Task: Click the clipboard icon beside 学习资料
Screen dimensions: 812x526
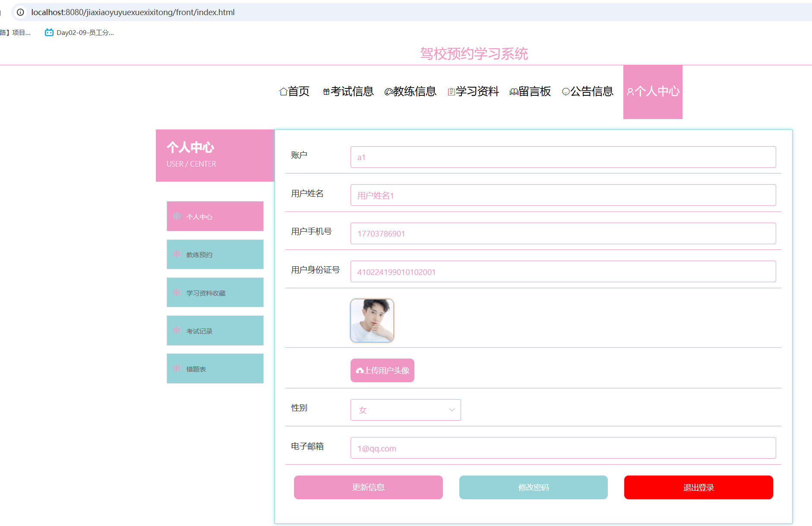Action: (451, 91)
